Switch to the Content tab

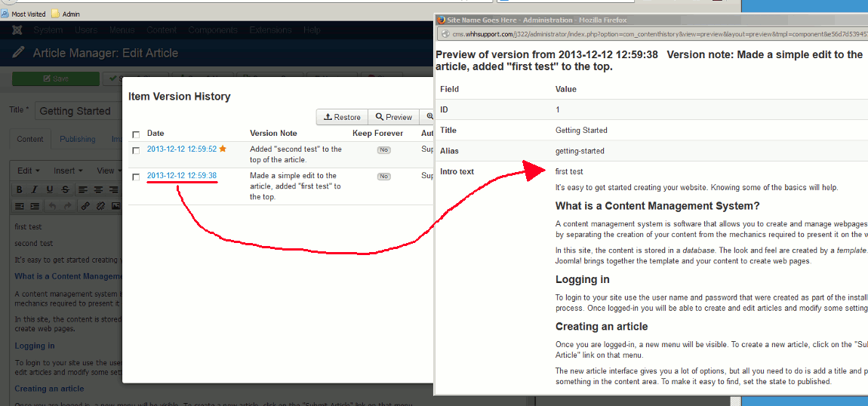[x=30, y=140]
